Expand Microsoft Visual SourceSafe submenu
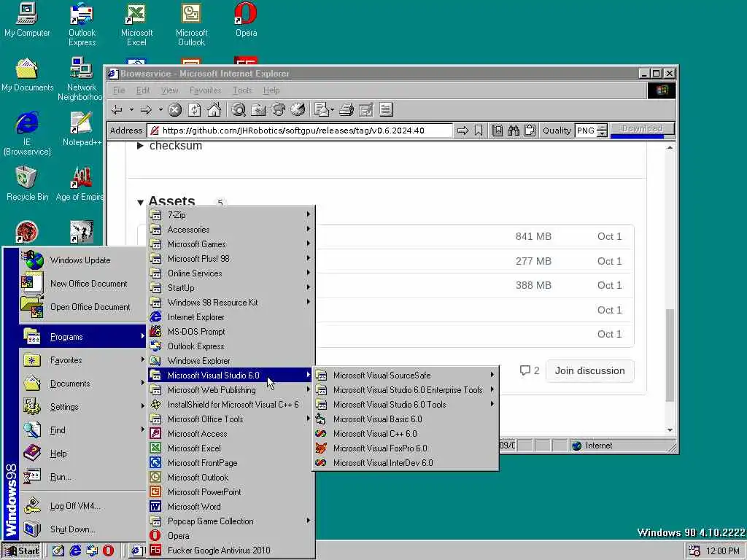The image size is (747, 560). point(406,376)
